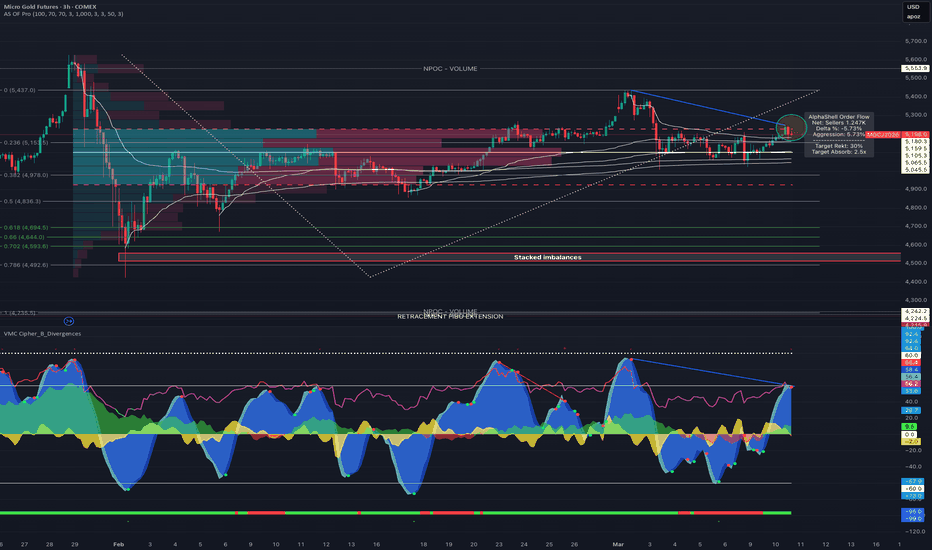The width and height of the screenshot is (932, 550).
Task: Select the VMC Cipher_B_Divergences indicator label
Action: point(42,334)
